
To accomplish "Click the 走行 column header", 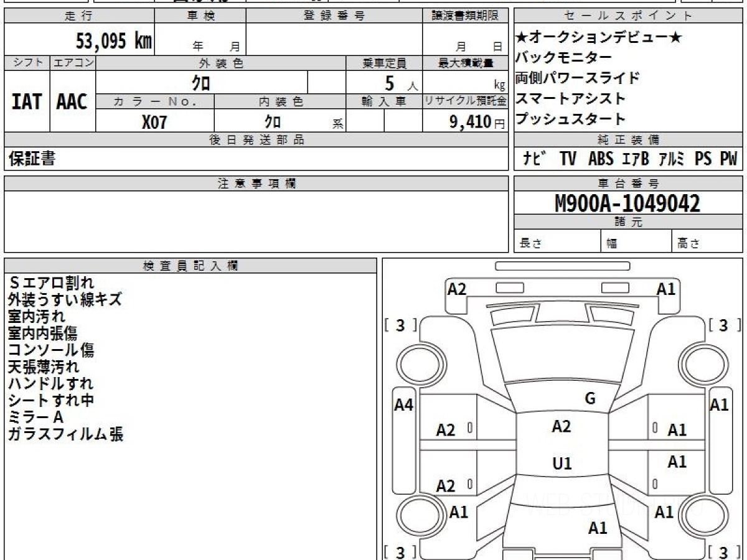I will click(x=78, y=16).
